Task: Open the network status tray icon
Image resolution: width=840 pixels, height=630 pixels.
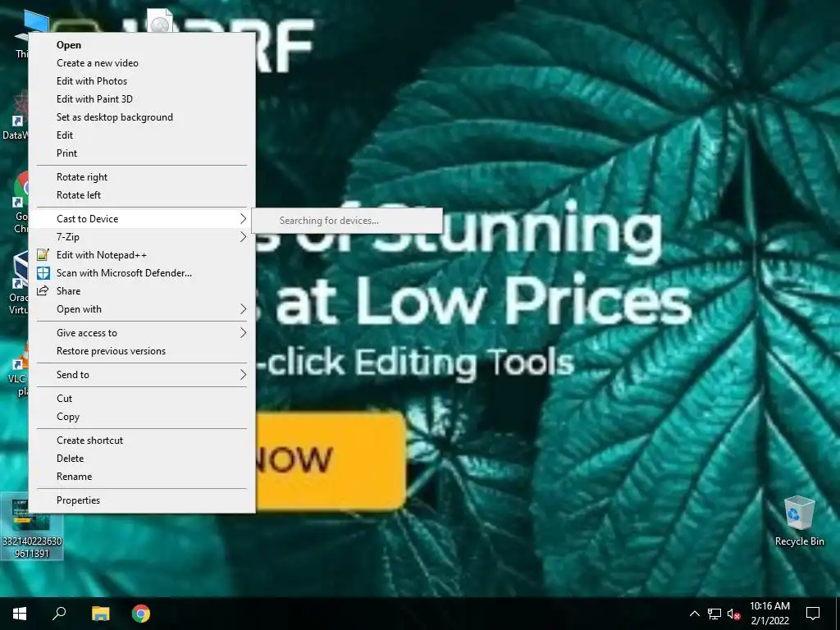Action: click(x=714, y=614)
